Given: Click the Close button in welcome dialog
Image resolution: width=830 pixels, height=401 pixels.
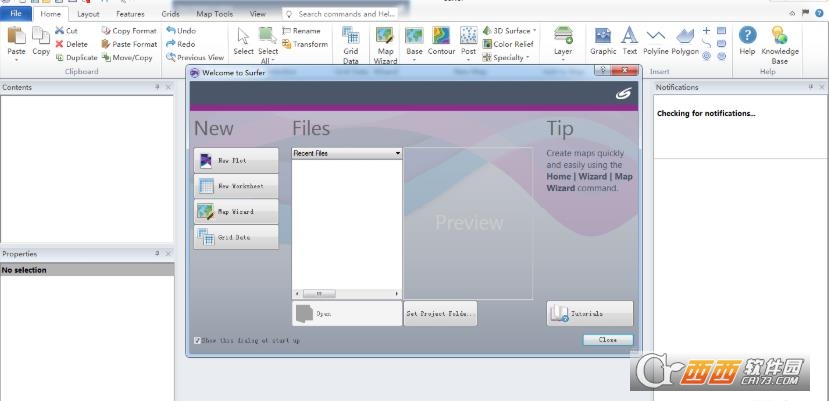Looking at the screenshot, I should tap(608, 340).
